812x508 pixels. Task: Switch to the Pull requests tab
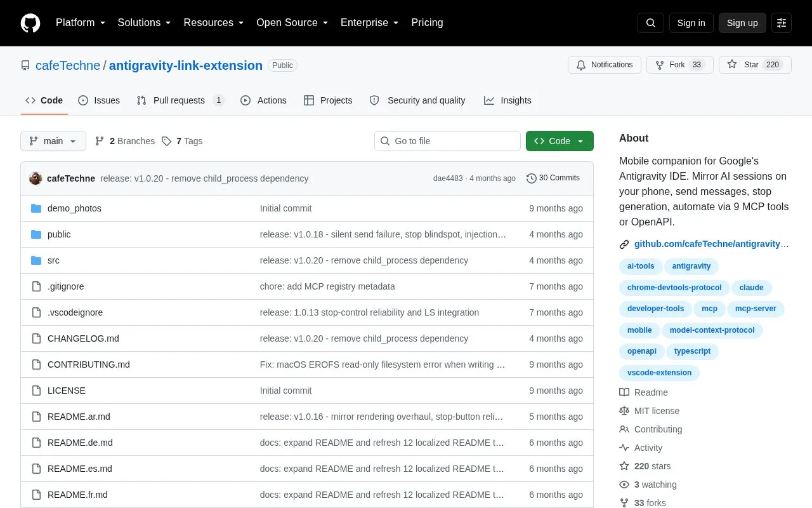click(x=180, y=100)
